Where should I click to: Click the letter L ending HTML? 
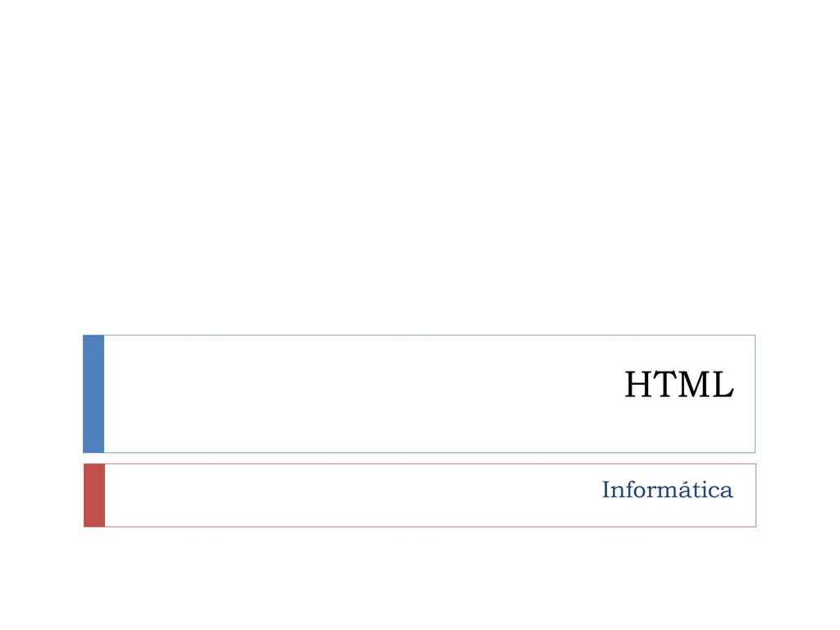724,385
